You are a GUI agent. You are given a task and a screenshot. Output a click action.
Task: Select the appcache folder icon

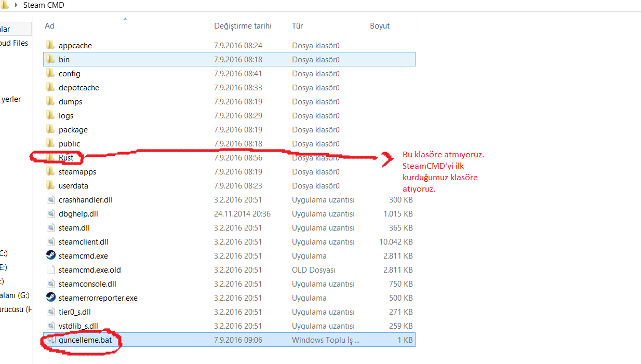(x=50, y=45)
